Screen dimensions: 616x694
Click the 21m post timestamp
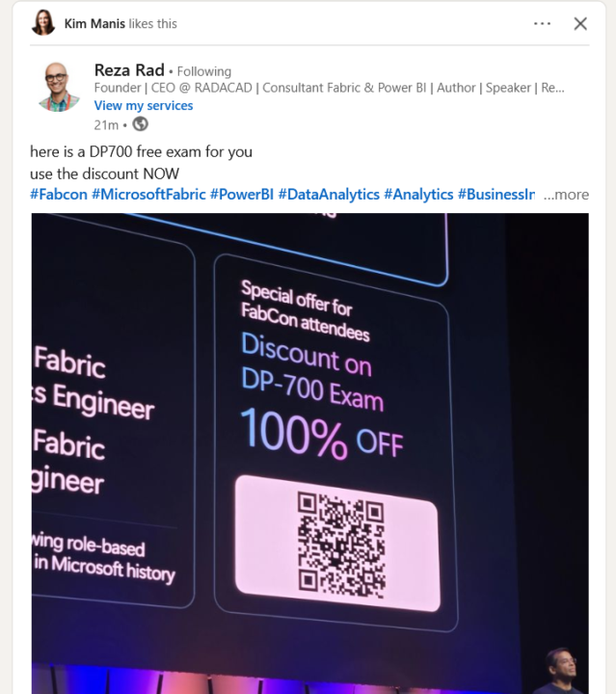pyautogui.click(x=106, y=125)
